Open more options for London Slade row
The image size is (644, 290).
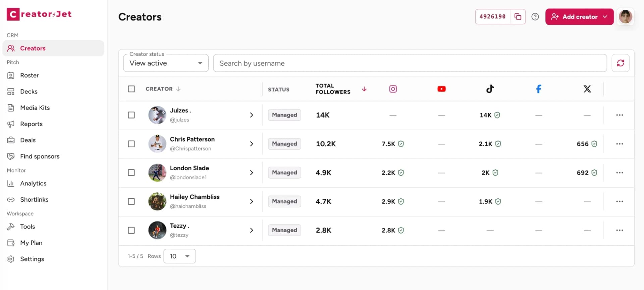[x=620, y=173]
